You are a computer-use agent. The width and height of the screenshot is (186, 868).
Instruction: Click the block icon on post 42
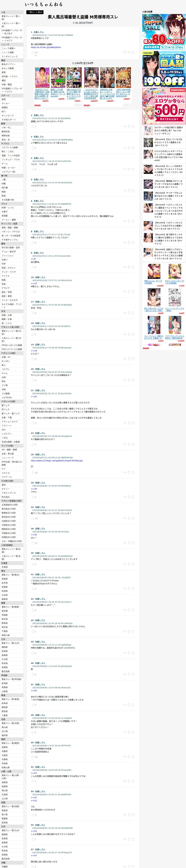(x=133, y=610)
